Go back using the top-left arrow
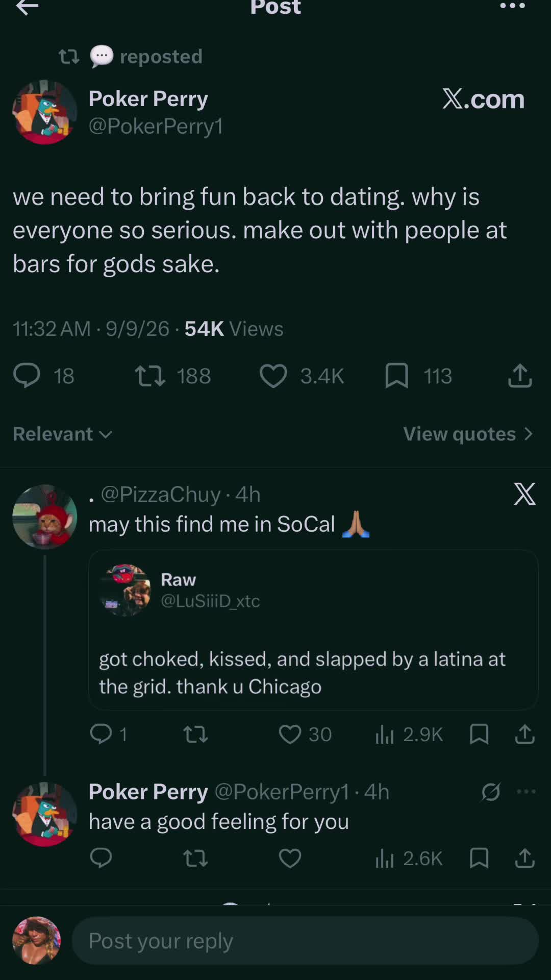The width and height of the screenshot is (551, 980). coord(27,7)
